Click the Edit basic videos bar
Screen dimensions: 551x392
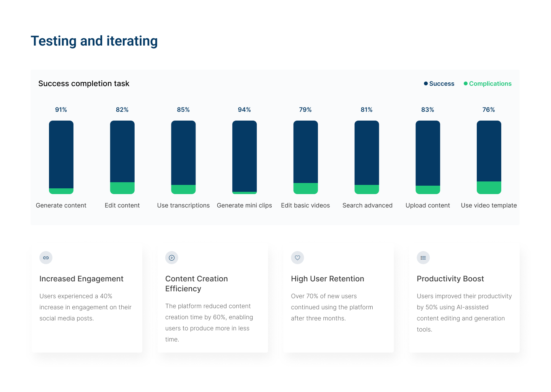306,157
